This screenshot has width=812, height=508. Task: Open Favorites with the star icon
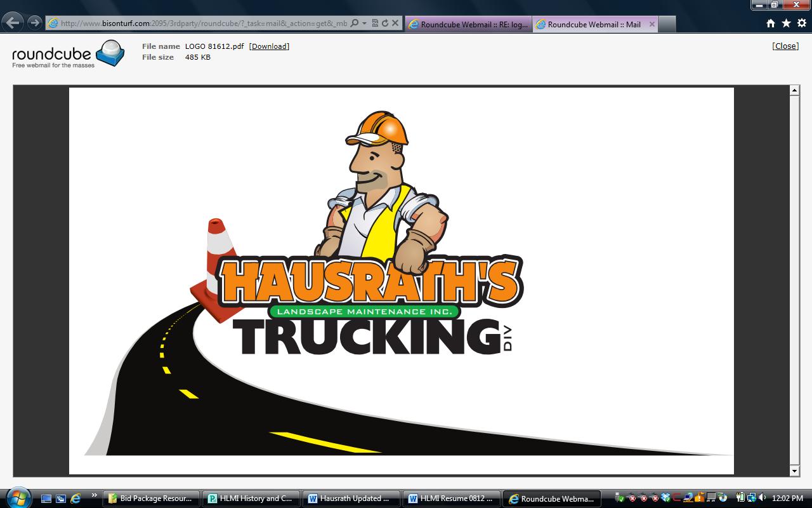pyautogui.click(x=786, y=23)
